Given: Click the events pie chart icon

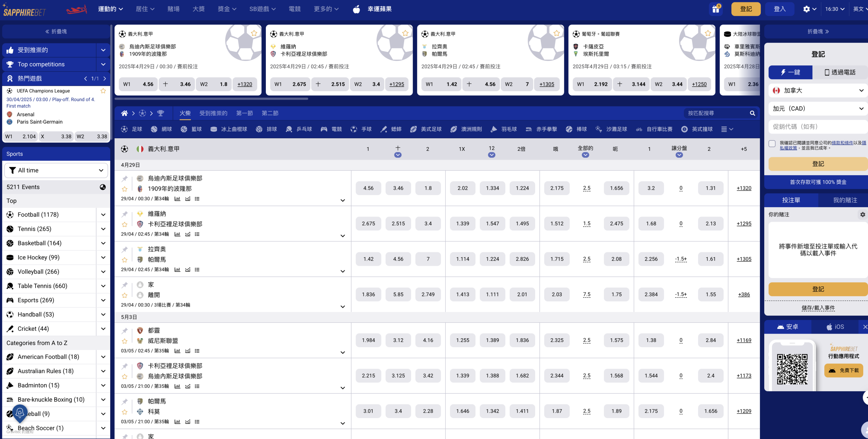Looking at the screenshot, I should (x=102, y=187).
